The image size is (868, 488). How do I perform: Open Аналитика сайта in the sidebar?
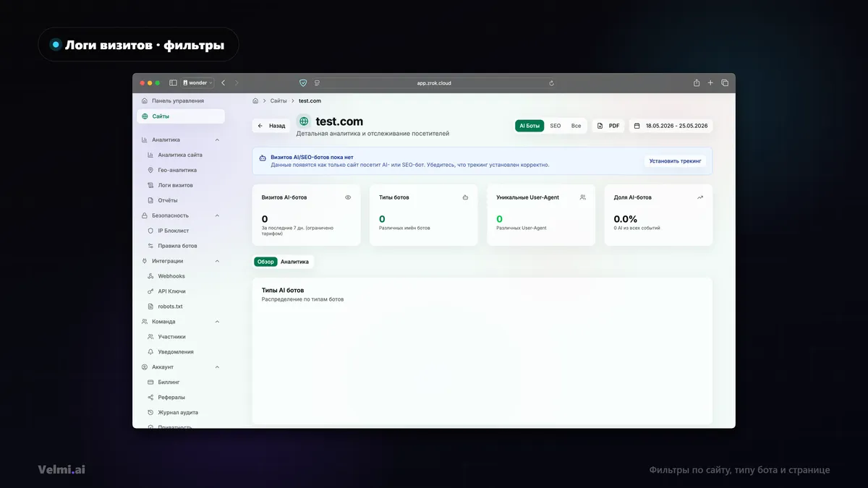[x=180, y=155]
